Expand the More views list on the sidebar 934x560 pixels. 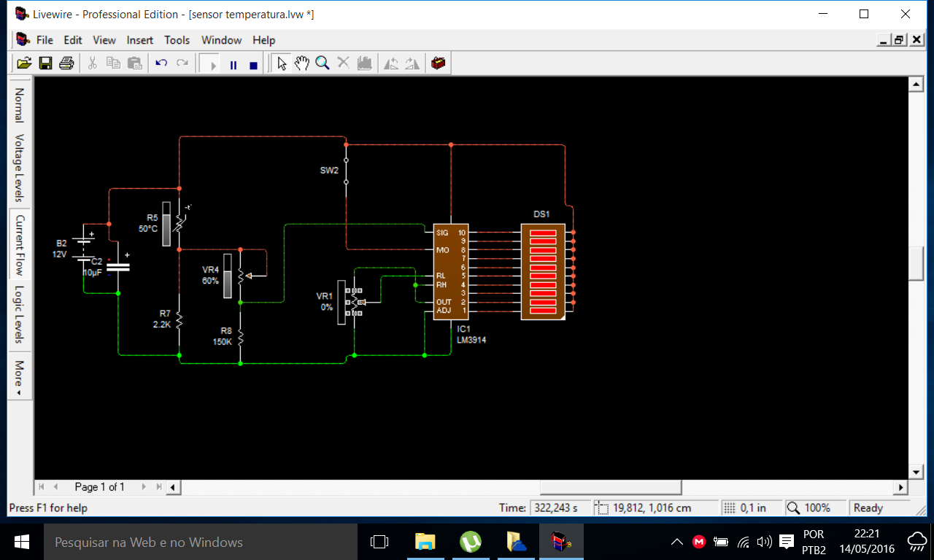[x=19, y=376]
